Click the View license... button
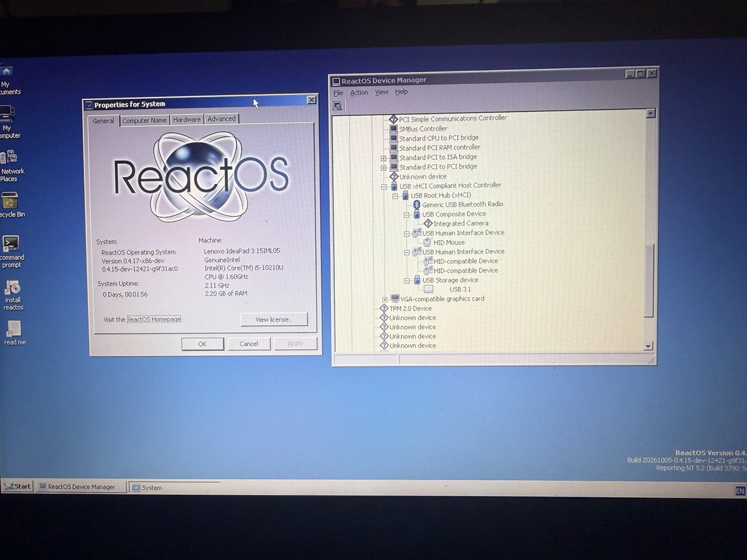747x560 pixels. [x=274, y=320]
